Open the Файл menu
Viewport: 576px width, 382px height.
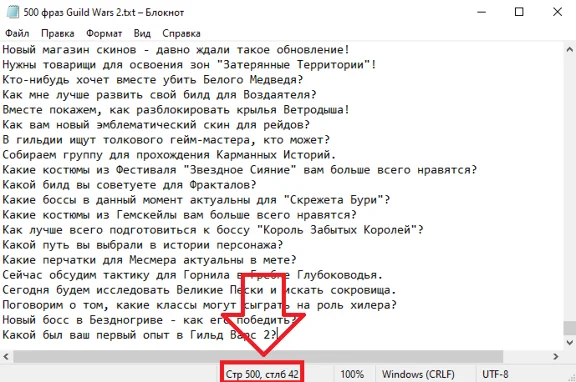[17, 33]
